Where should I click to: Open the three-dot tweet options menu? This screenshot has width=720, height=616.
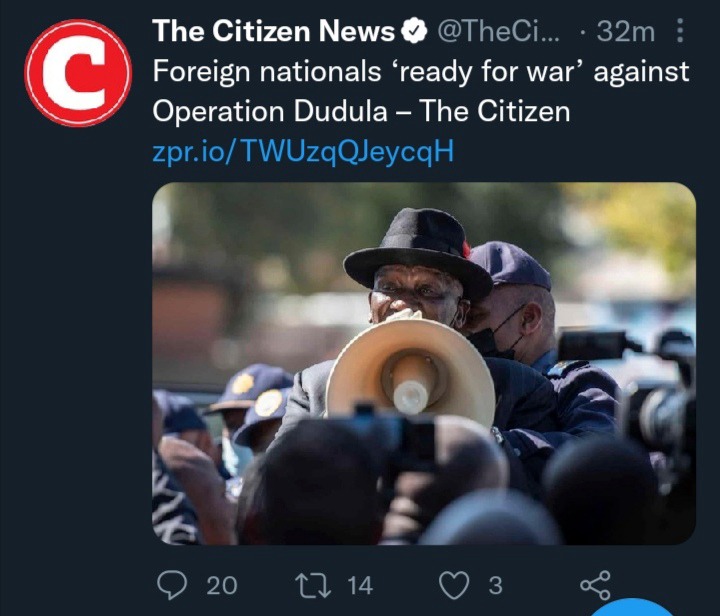click(x=681, y=31)
